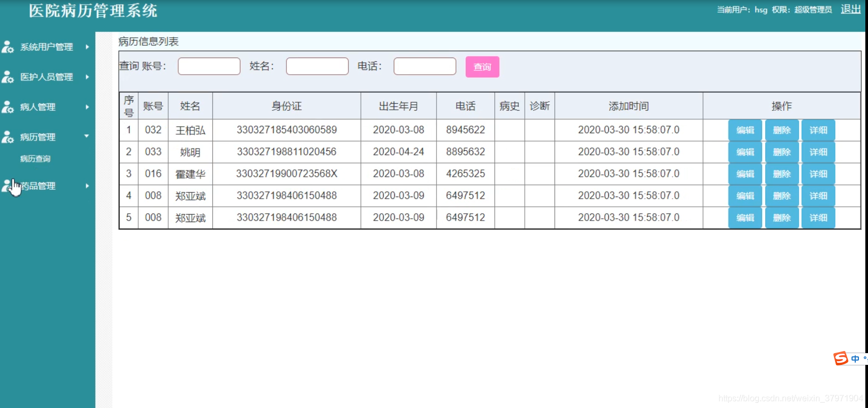This screenshot has height=408, width=868.
Task: Click the 病历管理 sidebar user icon
Action: [7, 137]
